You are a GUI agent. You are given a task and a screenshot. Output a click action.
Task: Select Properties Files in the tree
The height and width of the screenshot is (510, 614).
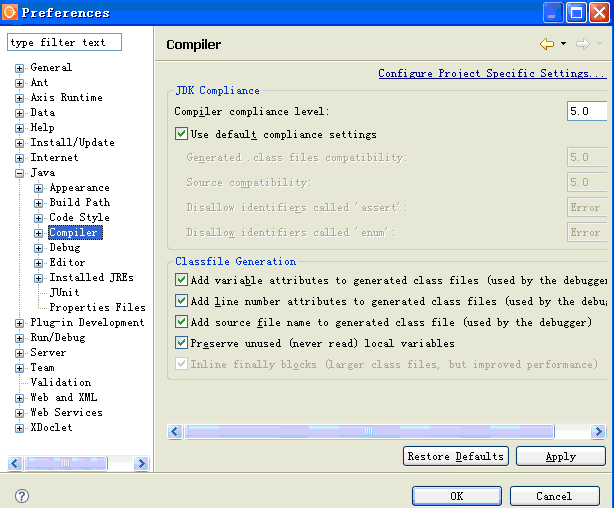tap(98, 307)
